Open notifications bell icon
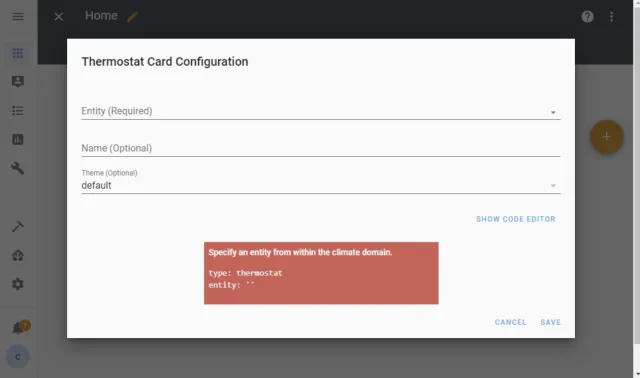Screen dimensions: 640x378 (x=18, y=328)
